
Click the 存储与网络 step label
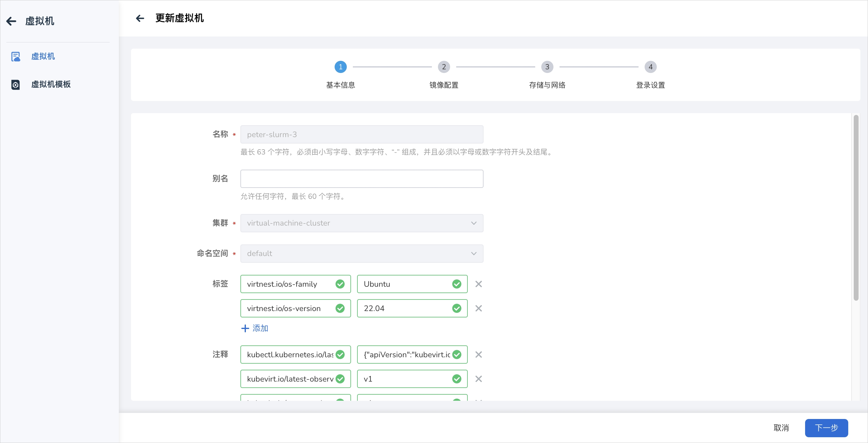(x=547, y=85)
